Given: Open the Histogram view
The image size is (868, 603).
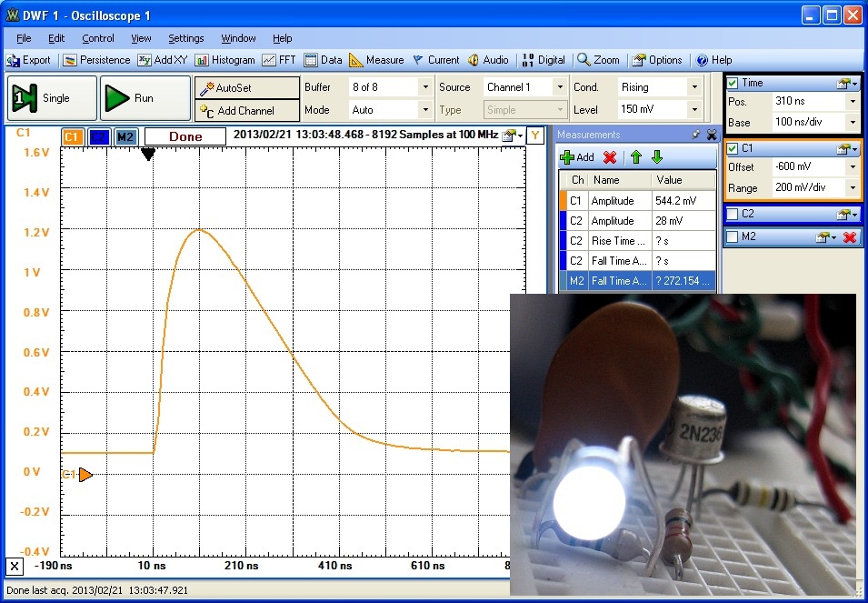Looking at the screenshot, I should (224, 60).
